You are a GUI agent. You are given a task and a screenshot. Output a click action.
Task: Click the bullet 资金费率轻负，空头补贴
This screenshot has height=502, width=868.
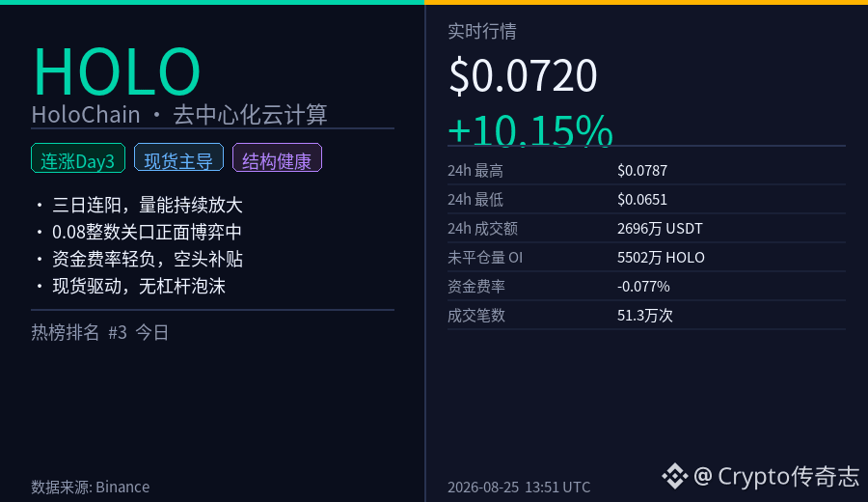pos(140,259)
